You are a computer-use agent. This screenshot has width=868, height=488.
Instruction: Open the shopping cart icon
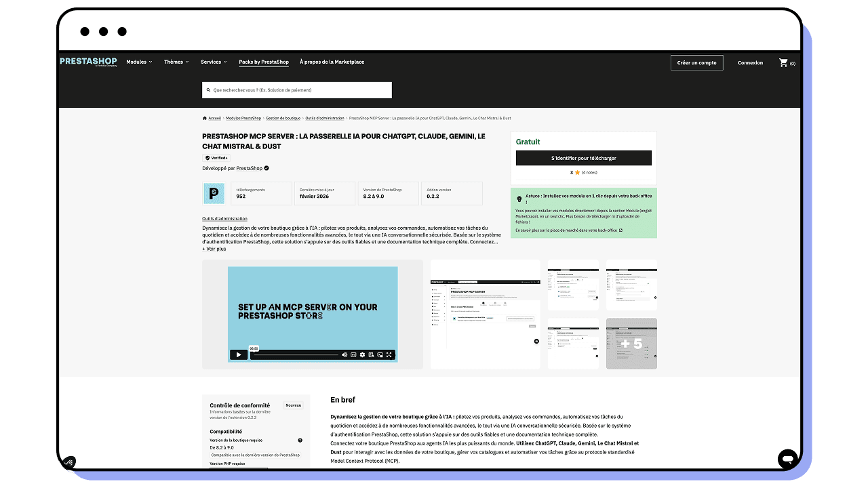[x=783, y=63]
